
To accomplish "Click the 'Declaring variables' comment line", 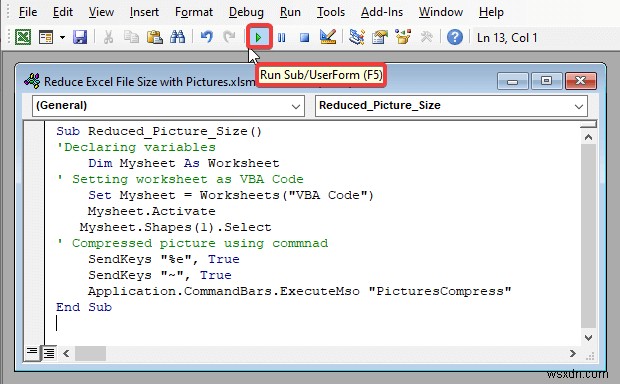I will (136, 147).
